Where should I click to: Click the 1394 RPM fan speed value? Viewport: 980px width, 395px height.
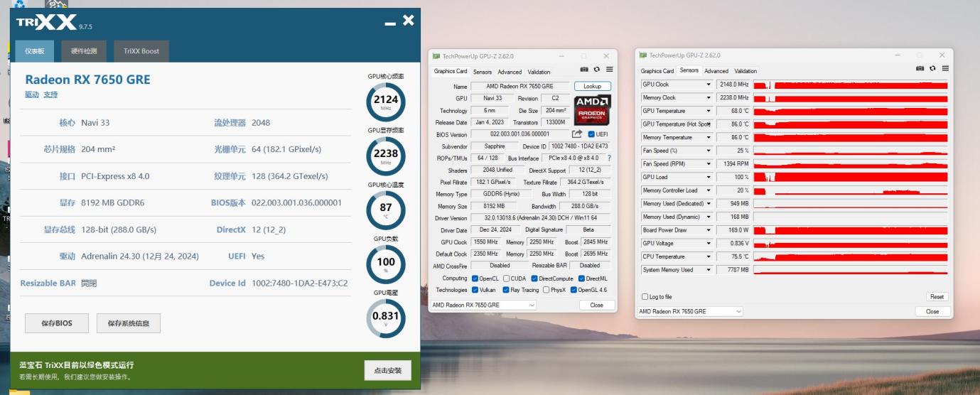pyautogui.click(x=733, y=164)
